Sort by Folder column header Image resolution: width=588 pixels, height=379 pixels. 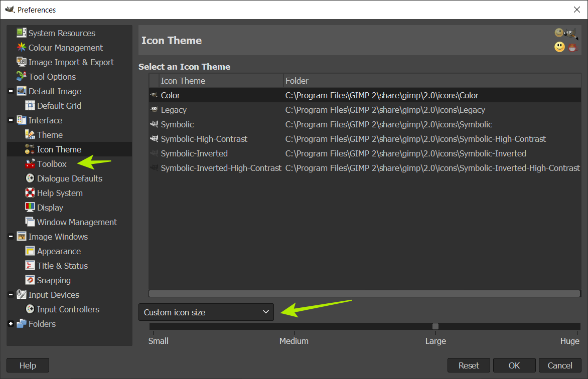tap(432, 81)
